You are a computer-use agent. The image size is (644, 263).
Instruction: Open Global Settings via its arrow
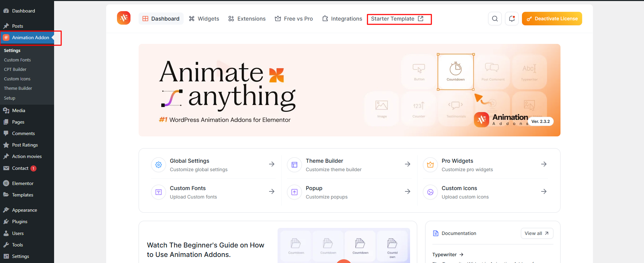click(272, 164)
